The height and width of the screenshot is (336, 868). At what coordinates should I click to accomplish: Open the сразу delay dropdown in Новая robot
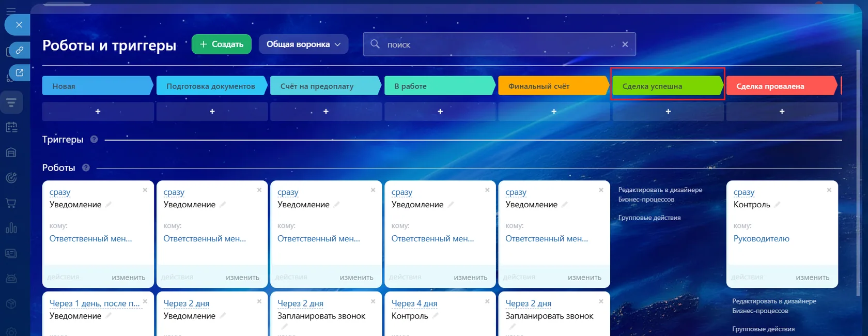60,192
